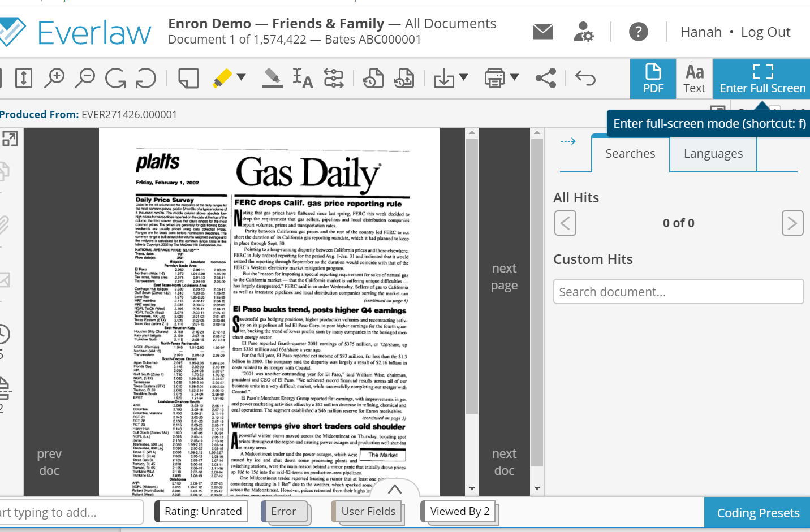Screen dimensions: 810x532
Task: Go to next hit in All Hits
Action: (792, 223)
